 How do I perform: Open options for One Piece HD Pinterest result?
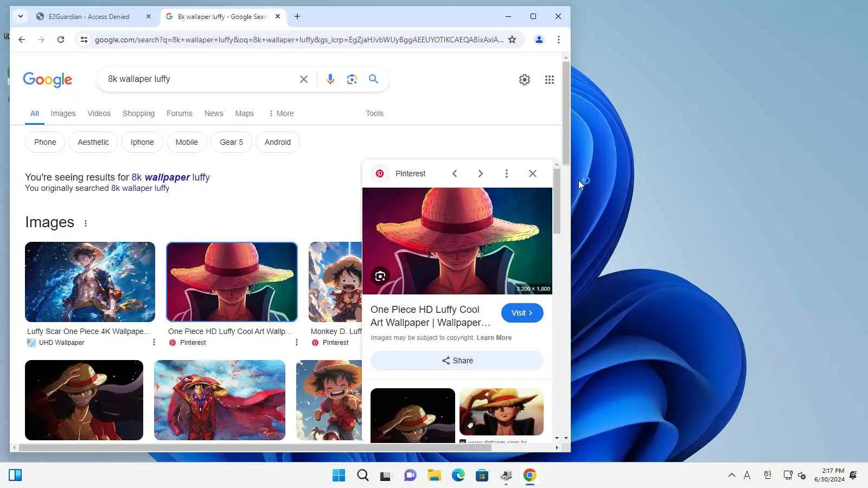tap(297, 342)
